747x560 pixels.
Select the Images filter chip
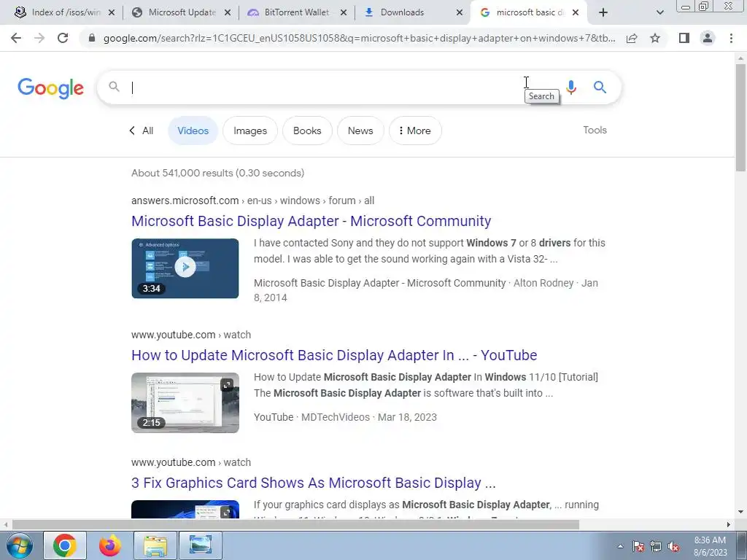(250, 131)
